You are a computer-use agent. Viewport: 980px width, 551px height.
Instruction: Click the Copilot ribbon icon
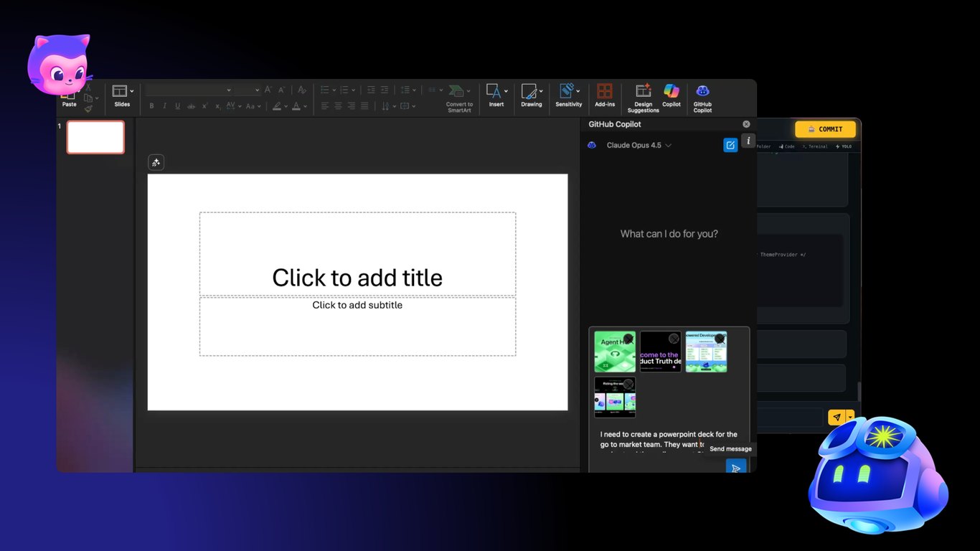672,96
